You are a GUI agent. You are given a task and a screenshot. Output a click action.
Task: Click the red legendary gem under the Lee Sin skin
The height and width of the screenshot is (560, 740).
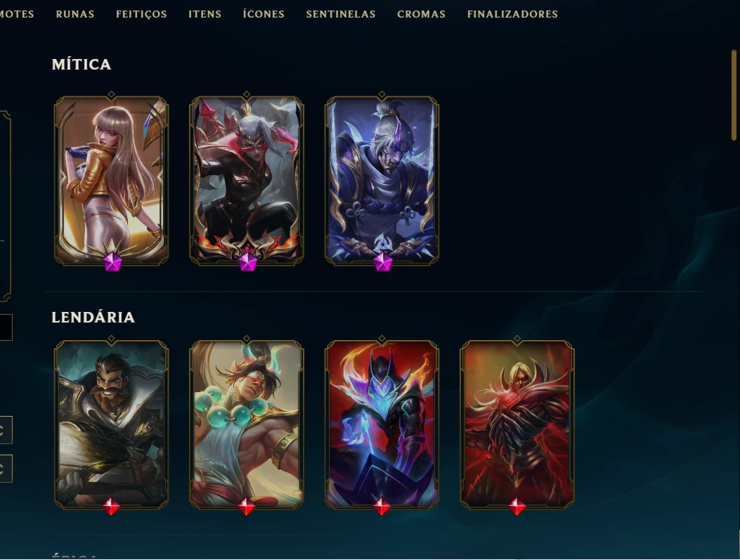[x=247, y=506]
